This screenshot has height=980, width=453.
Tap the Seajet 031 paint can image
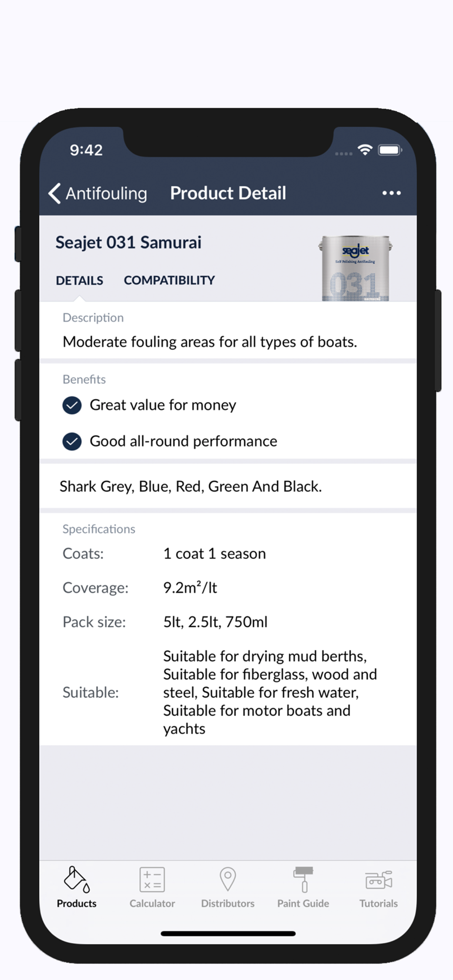355,268
